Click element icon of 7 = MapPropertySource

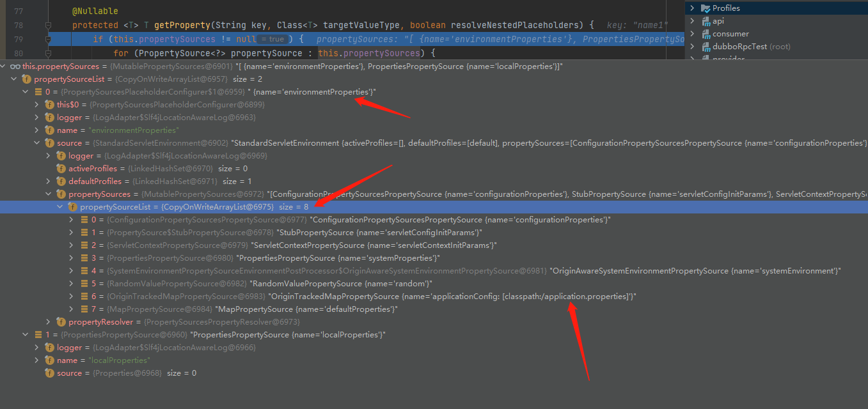click(x=84, y=309)
